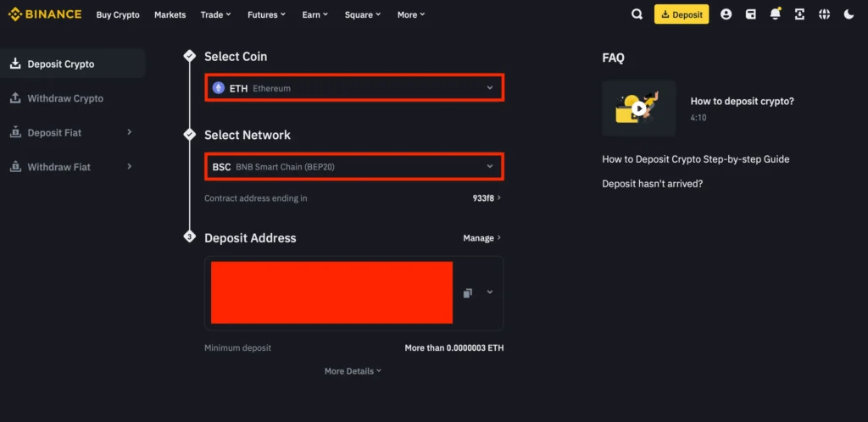
Task: Click the Binance logo
Action: click(45, 14)
